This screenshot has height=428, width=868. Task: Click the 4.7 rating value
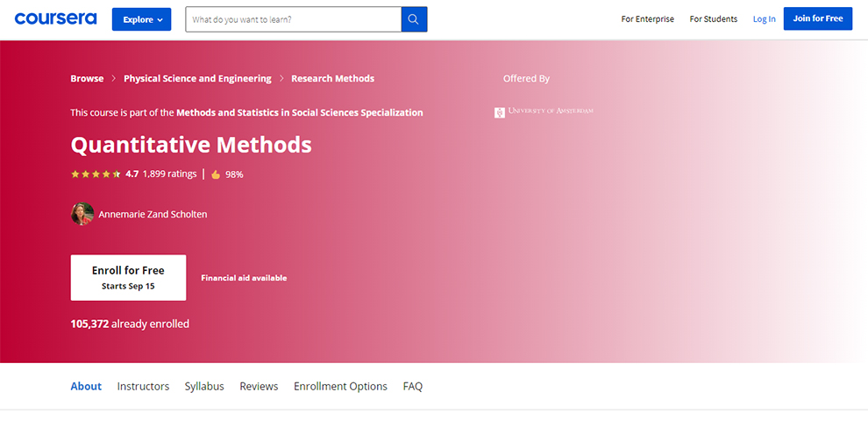[132, 174]
